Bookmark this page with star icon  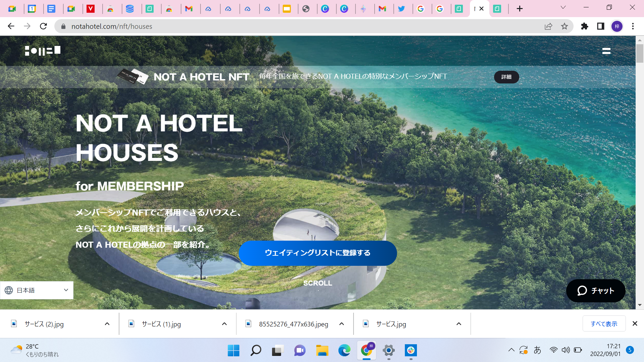coord(565,26)
